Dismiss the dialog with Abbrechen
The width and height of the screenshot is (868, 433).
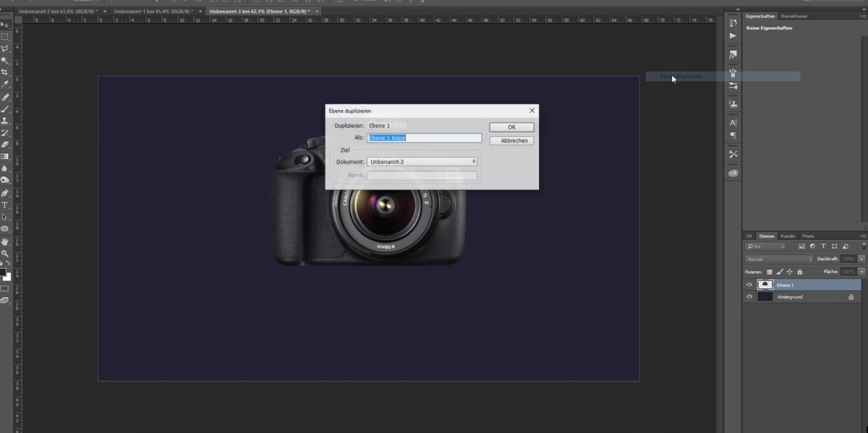coord(511,140)
